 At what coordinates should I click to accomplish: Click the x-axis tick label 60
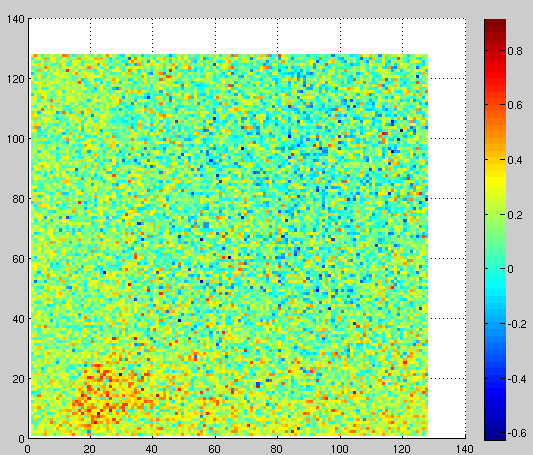[x=215, y=449]
